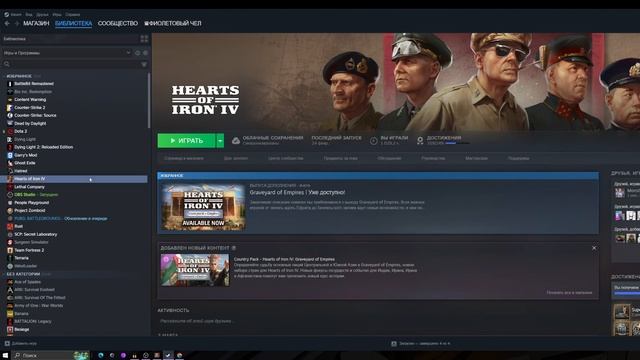Select Terraria in the library list
This screenshot has height=360, width=640.
21,258
